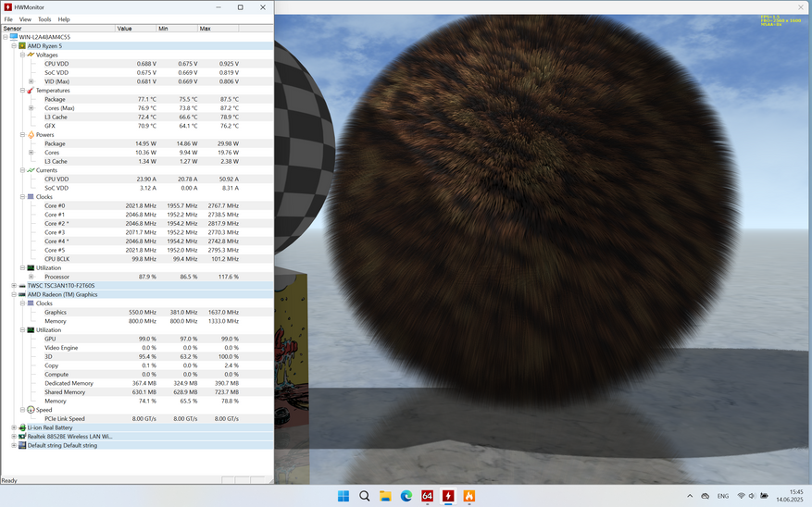The width and height of the screenshot is (812, 507).
Task: Click the Speed gauge icon
Action: pos(31,410)
